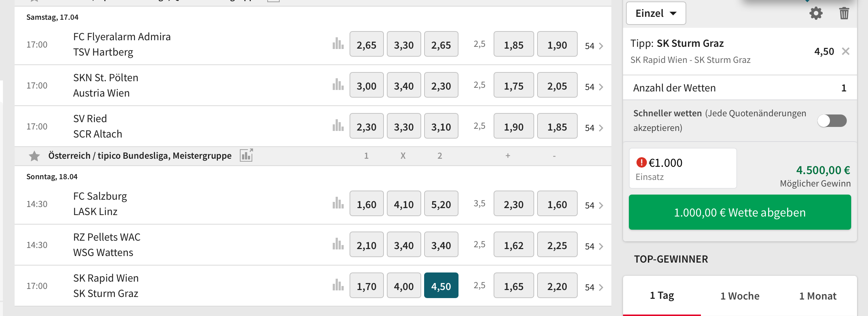
Task: Deselect the 4,50 odds for SK Sturm Graz
Action: [441, 285]
